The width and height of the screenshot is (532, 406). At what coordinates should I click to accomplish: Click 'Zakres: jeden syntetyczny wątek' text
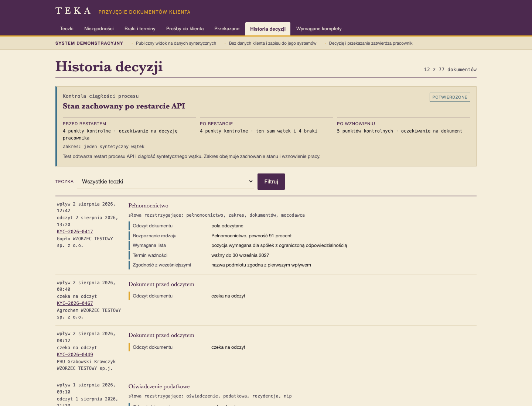(x=103, y=147)
